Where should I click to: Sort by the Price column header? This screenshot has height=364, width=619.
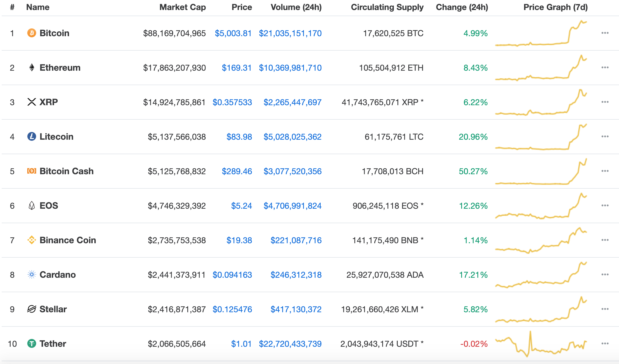242,7
